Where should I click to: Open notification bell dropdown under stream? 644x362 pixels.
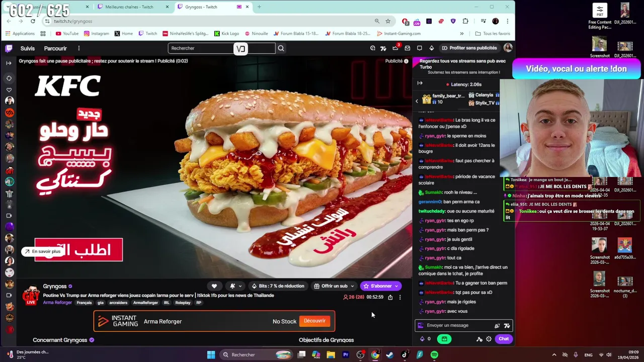point(235,286)
